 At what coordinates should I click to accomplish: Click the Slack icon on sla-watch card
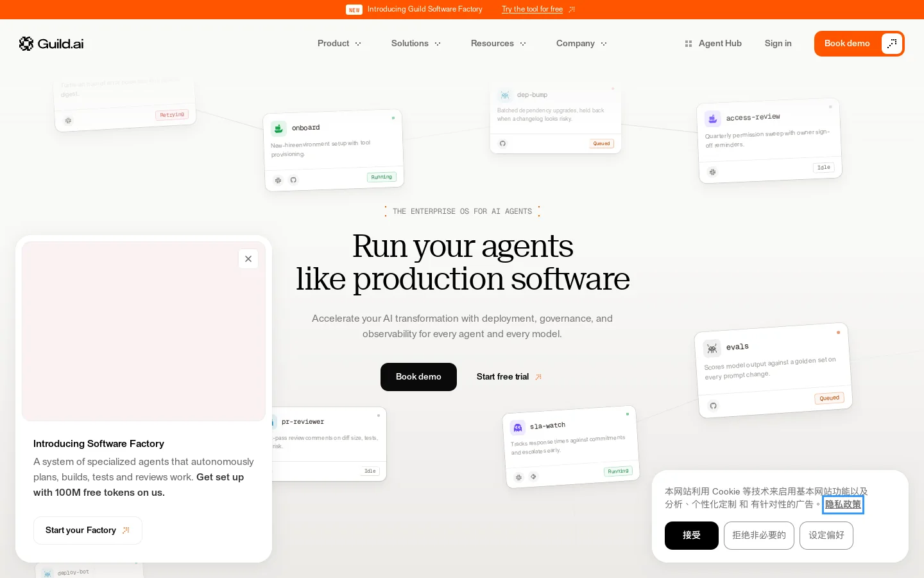[x=518, y=477]
